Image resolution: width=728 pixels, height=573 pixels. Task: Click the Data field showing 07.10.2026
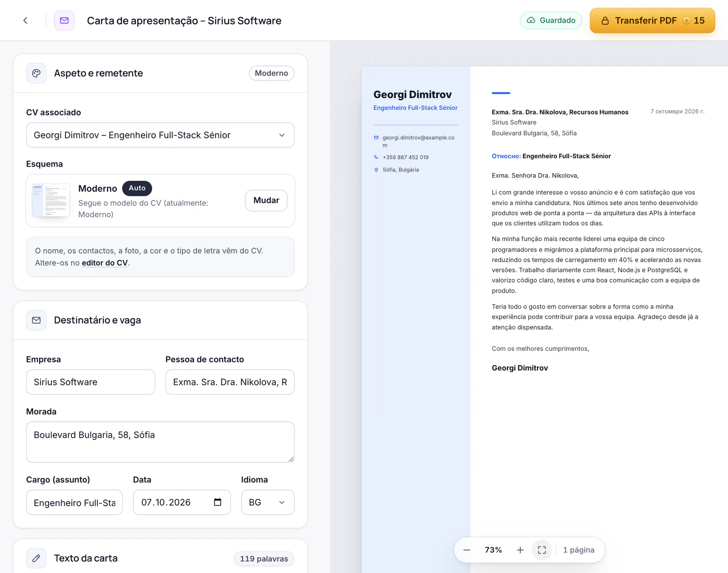(x=182, y=502)
